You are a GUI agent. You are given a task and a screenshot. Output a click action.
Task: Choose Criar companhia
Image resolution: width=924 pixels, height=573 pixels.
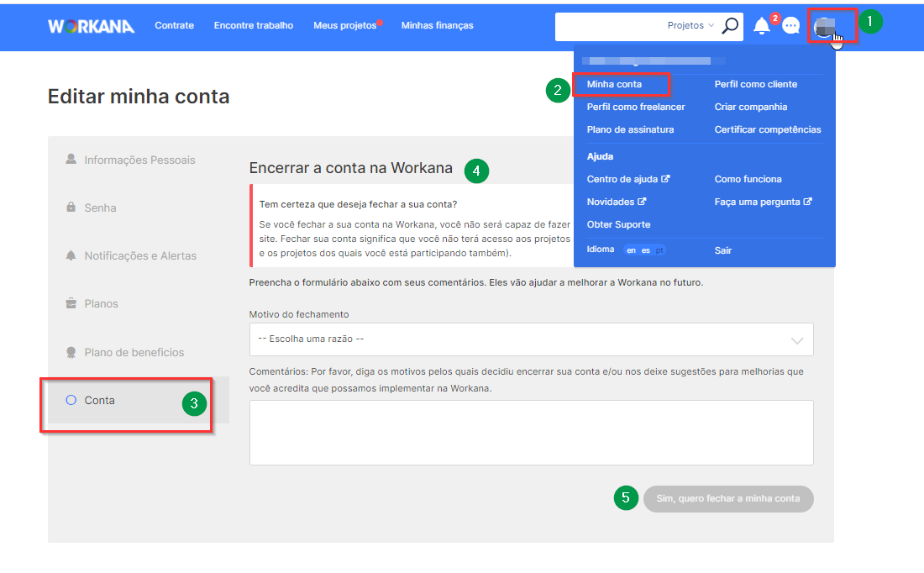[x=751, y=107]
